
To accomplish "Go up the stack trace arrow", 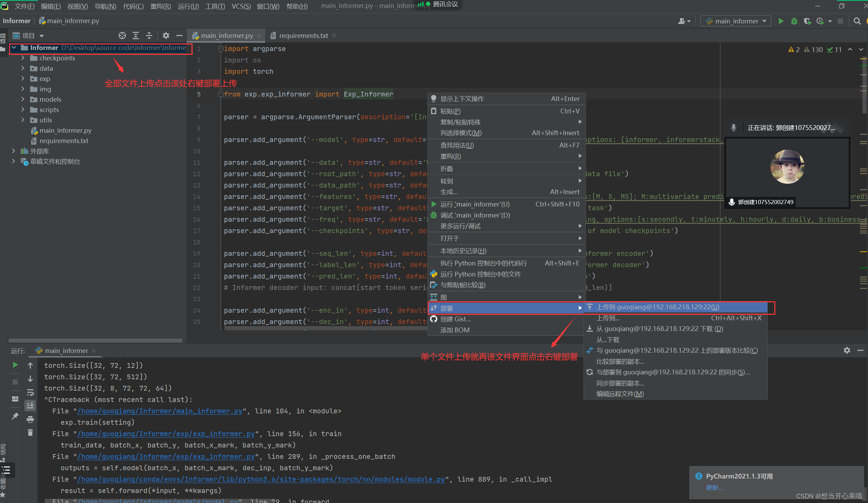I will pyautogui.click(x=30, y=365).
